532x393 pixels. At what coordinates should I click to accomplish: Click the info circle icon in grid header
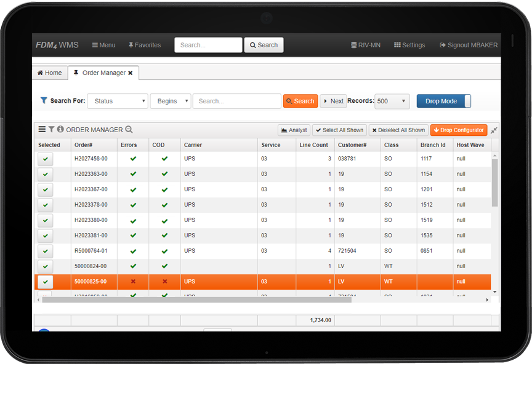pyautogui.click(x=60, y=130)
